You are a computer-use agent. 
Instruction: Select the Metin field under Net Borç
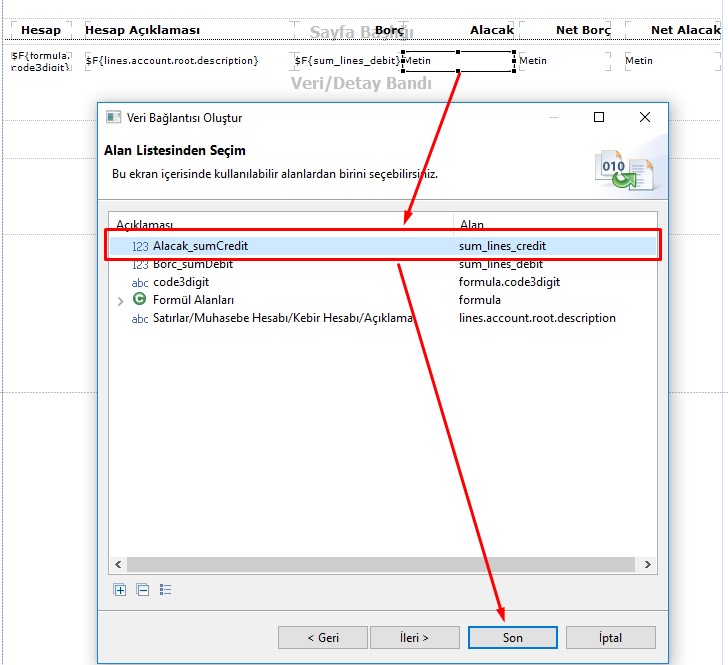pos(565,61)
